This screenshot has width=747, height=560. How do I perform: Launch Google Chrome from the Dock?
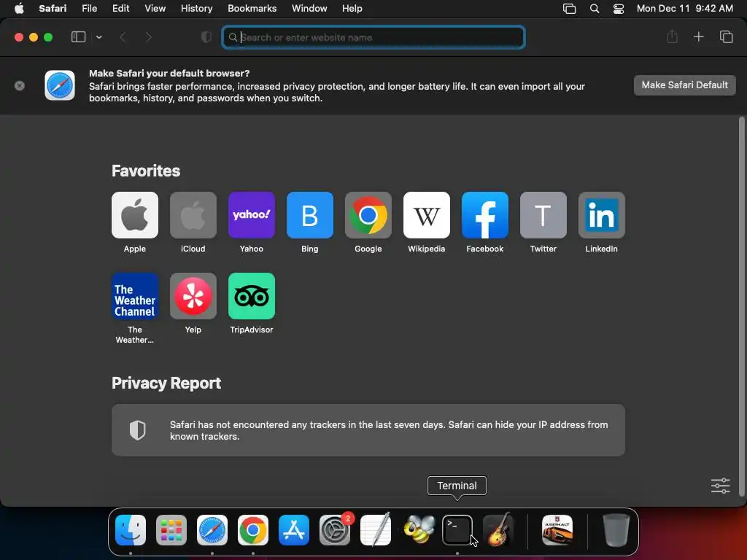(253, 530)
